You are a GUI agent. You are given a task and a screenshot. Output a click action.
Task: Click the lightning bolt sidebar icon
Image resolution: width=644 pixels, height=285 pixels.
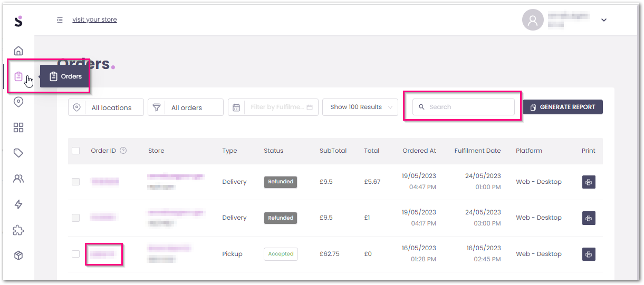(x=18, y=204)
